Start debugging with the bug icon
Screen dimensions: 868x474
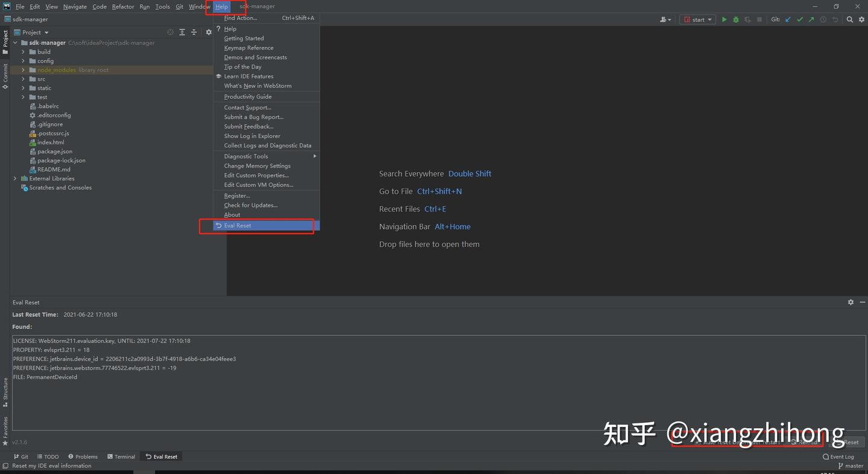pyautogui.click(x=735, y=19)
